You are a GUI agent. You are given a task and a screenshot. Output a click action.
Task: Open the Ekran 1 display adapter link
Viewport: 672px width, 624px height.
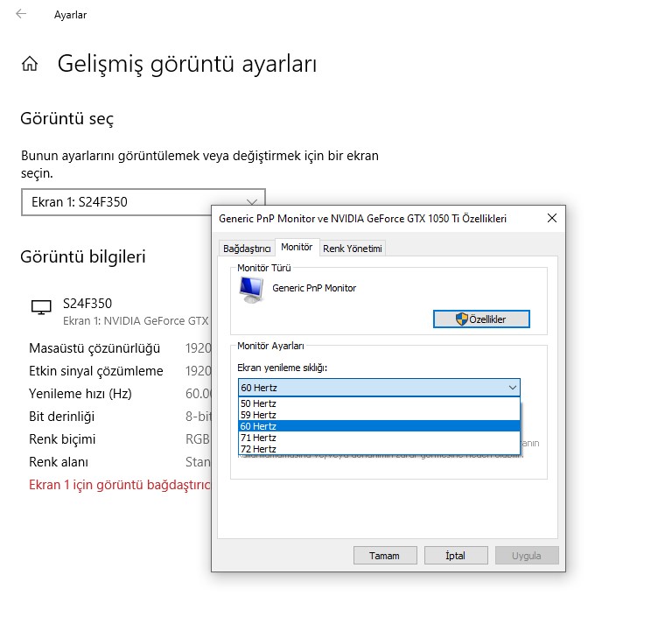(120, 485)
